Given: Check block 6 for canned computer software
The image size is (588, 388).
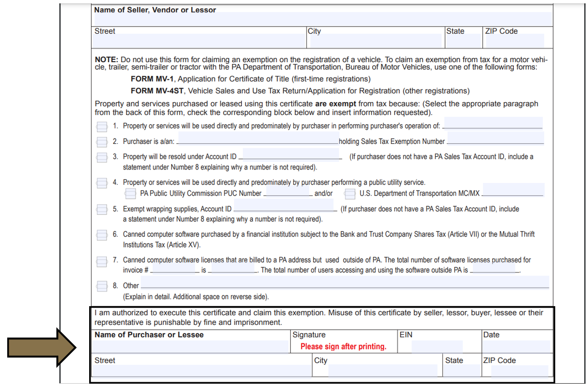Looking at the screenshot, I should click(102, 235).
